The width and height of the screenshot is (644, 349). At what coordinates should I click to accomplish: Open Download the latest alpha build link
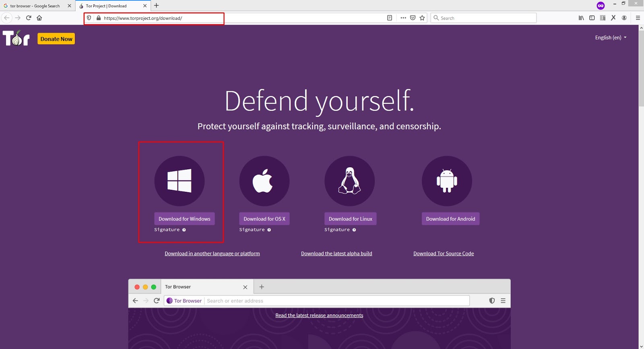[x=336, y=253]
